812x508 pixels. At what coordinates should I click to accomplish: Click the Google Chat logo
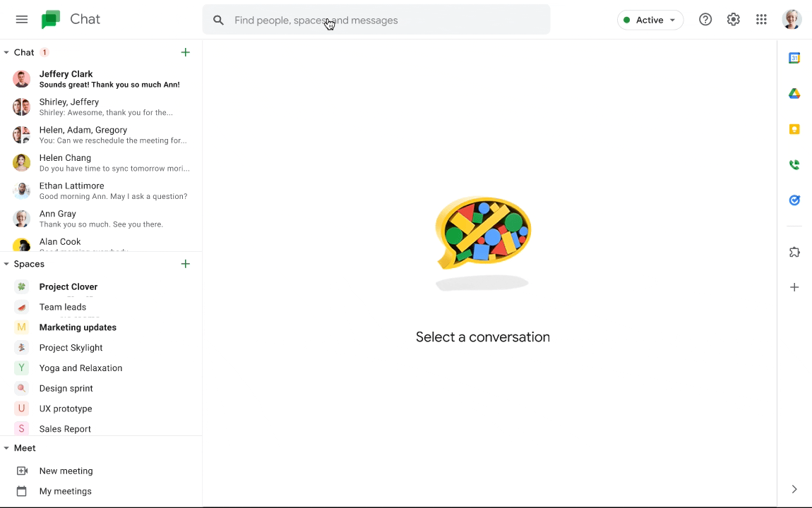51,20
